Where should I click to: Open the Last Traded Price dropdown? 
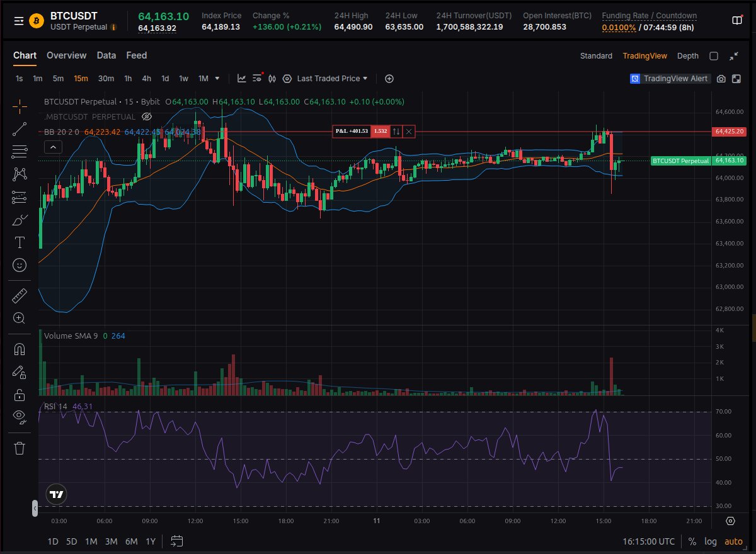332,79
